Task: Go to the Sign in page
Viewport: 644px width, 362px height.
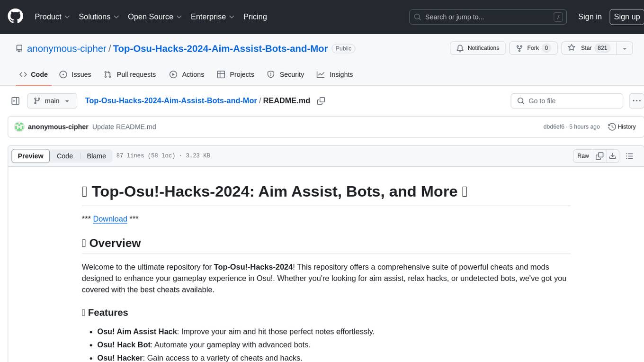Action: coord(590,17)
